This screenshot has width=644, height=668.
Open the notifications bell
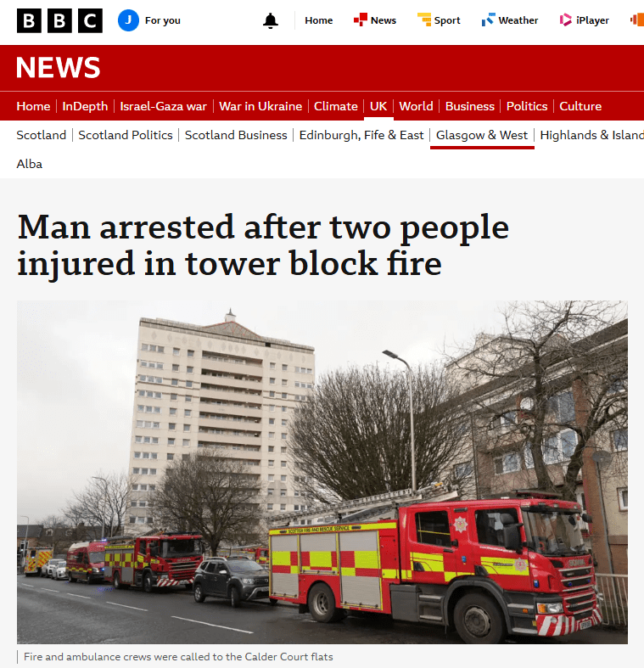point(271,20)
